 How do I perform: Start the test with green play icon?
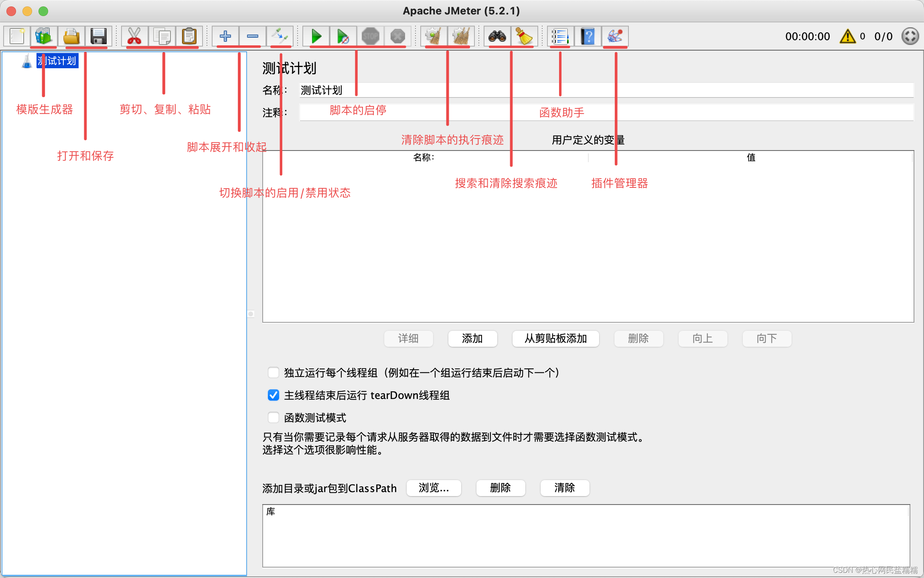(316, 36)
